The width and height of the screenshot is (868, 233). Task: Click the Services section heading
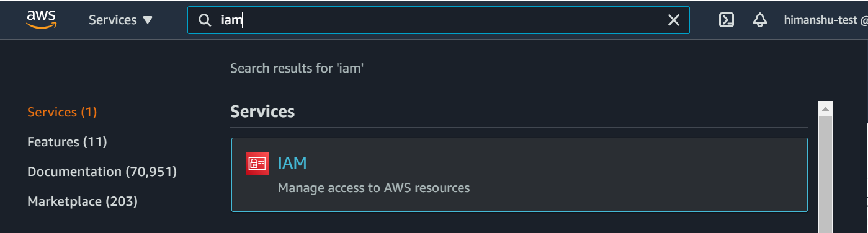pos(262,112)
